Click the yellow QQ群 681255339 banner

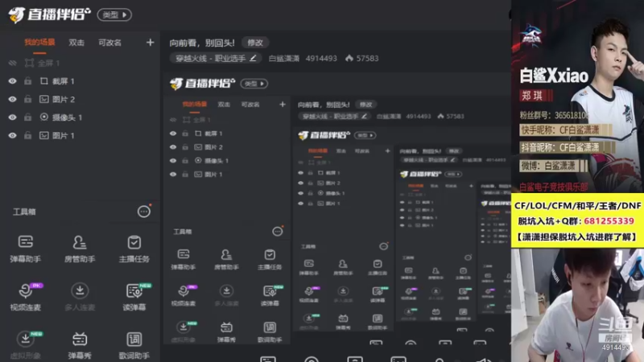tap(577, 220)
